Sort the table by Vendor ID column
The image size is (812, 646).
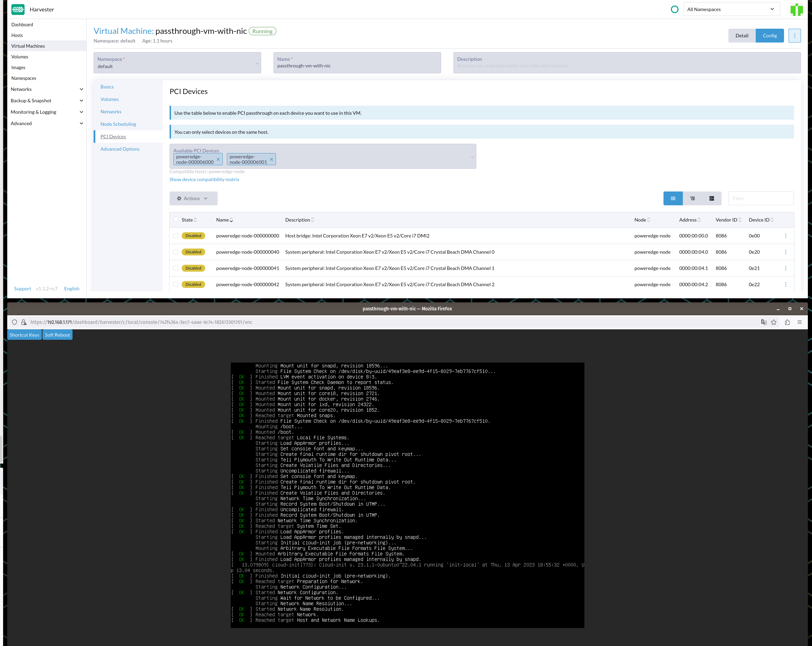727,220
